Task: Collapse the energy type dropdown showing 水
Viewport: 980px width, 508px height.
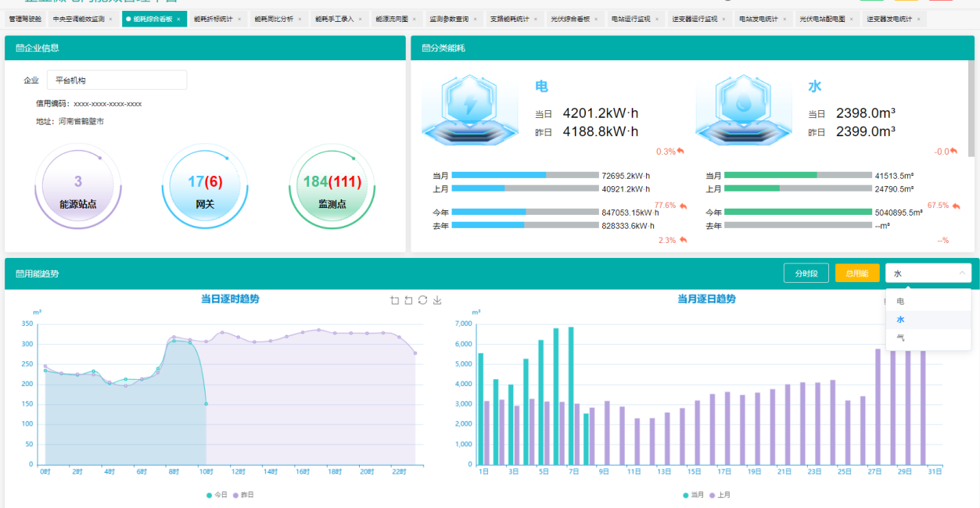Action: (x=928, y=273)
